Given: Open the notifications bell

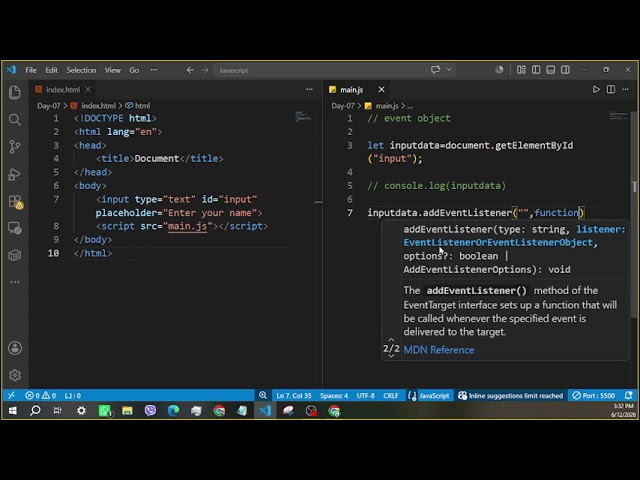Looking at the screenshot, I should click(629, 395).
